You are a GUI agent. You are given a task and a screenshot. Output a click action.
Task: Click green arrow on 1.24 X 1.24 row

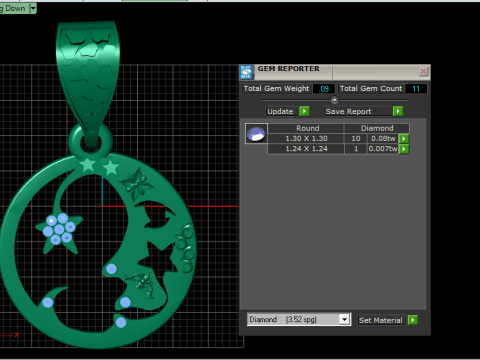[x=404, y=149]
